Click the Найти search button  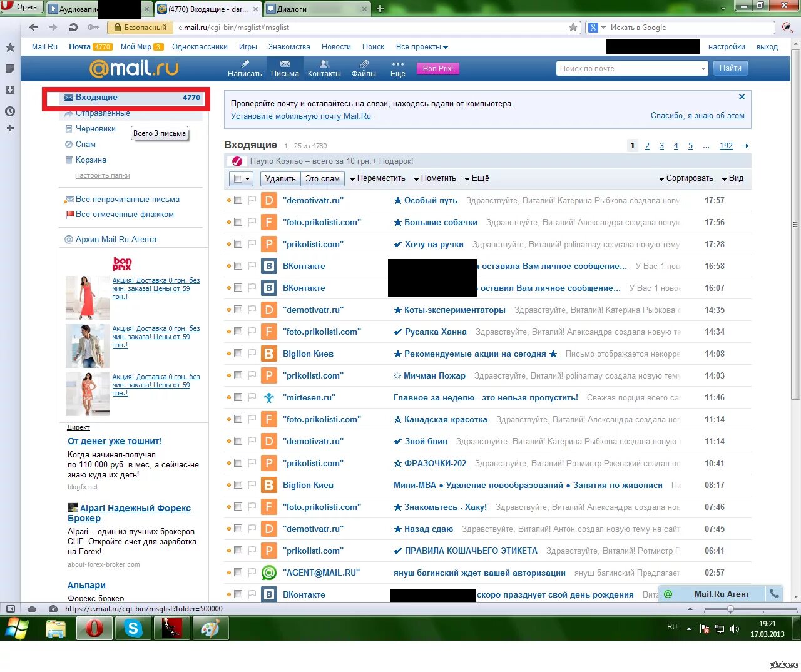point(730,68)
